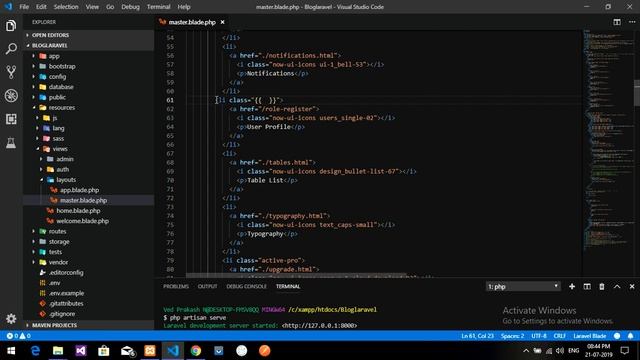Click the Split Editor icon

[x=617, y=22]
